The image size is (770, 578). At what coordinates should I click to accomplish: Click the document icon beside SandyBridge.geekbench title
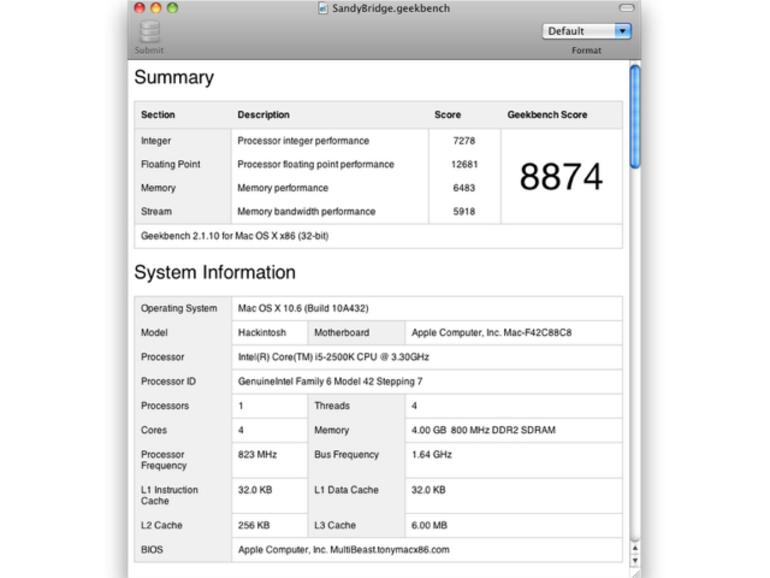click(323, 9)
